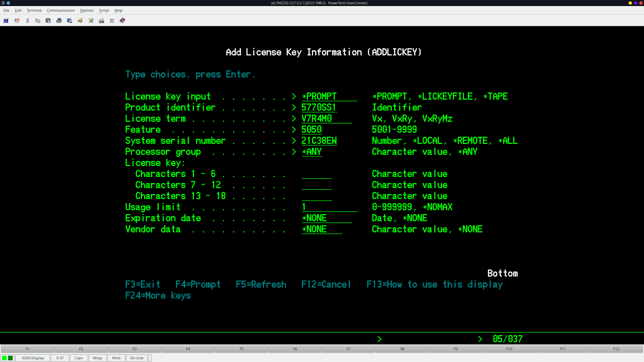Screen dimensions: 644x362
Task: Open the Communication menu
Action: tap(61, 10)
